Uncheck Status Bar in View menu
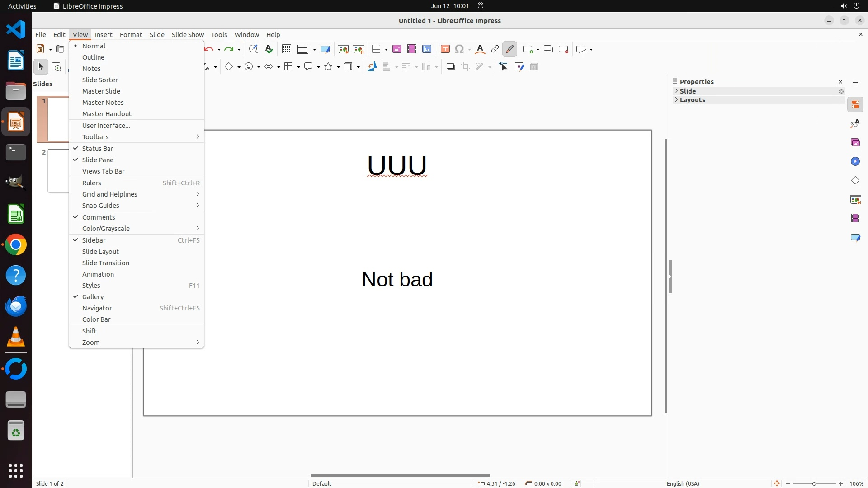Screen dimensions: 868x488 click(98, 149)
